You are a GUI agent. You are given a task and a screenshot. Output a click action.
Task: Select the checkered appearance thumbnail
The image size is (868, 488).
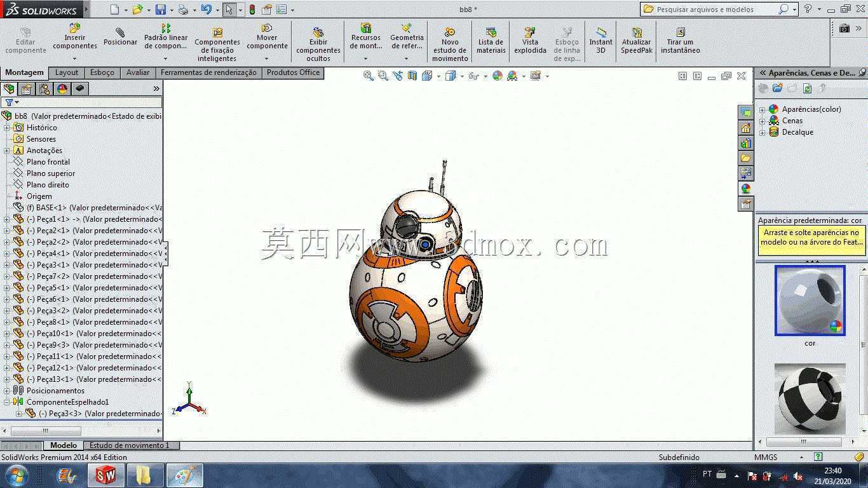pos(810,398)
